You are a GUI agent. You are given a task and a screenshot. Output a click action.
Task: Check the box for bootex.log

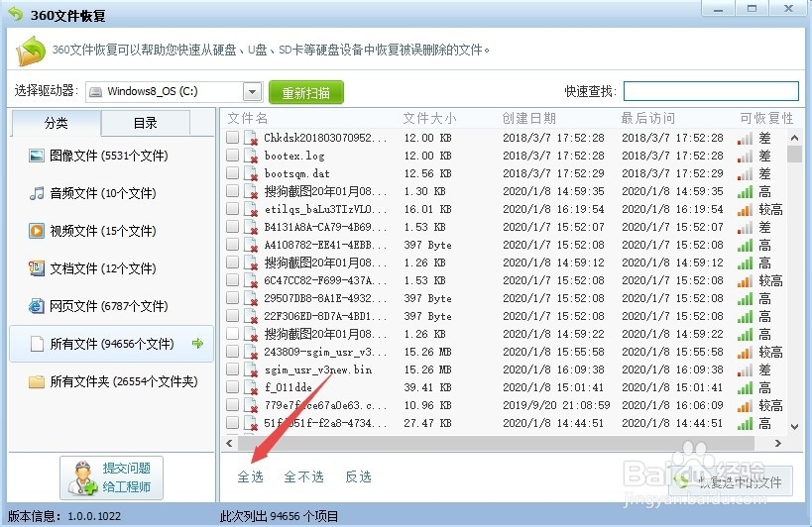(x=233, y=156)
